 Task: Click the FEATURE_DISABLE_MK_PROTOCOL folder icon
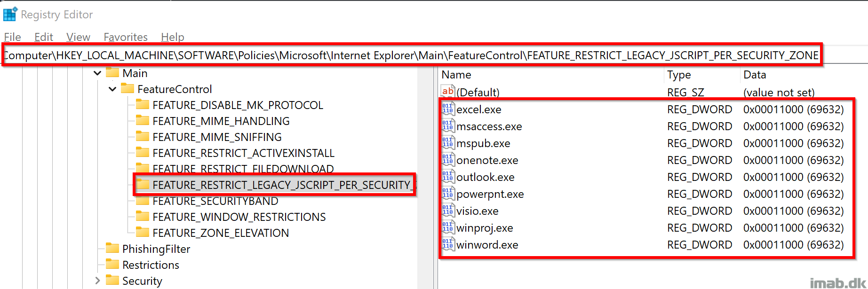pos(143,105)
